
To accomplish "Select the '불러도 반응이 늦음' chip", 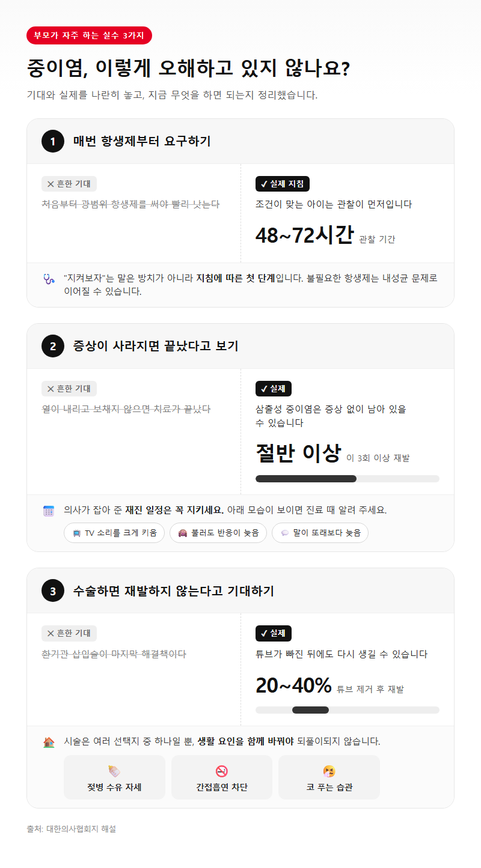I will click(x=218, y=533).
